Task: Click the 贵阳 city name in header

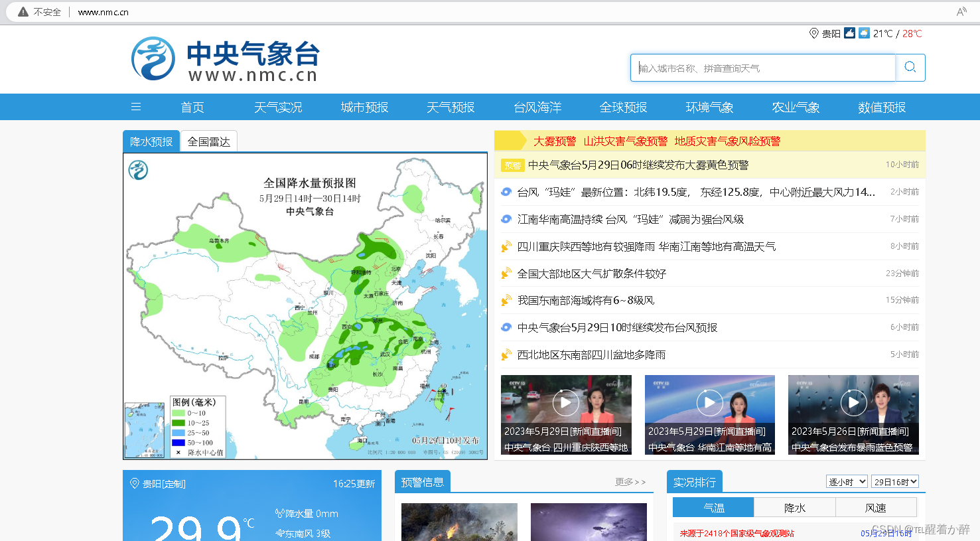Action: click(831, 33)
